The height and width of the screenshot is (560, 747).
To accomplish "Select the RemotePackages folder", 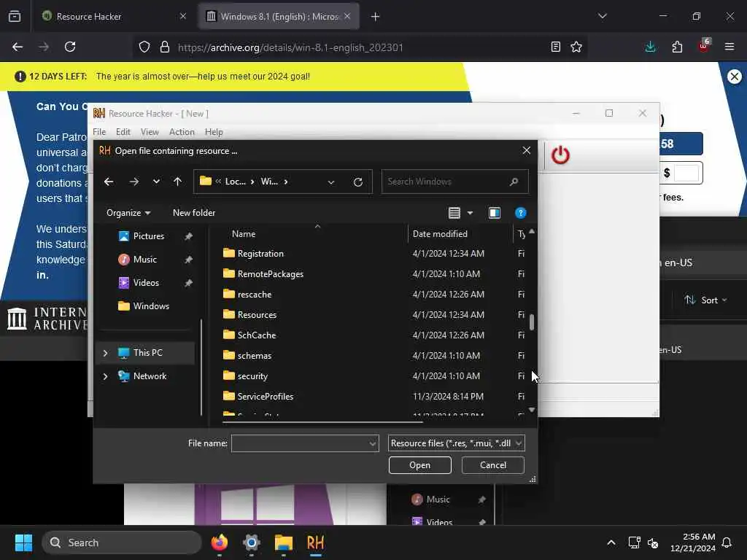I will pos(270,274).
